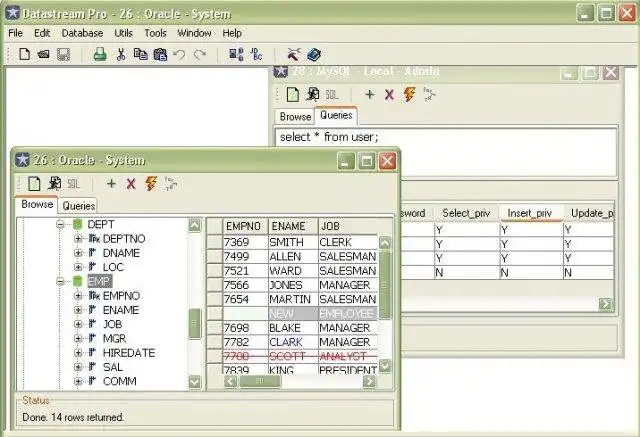Open the Help menu
Viewport: 640px width, 437px height.
pos(232,33)
